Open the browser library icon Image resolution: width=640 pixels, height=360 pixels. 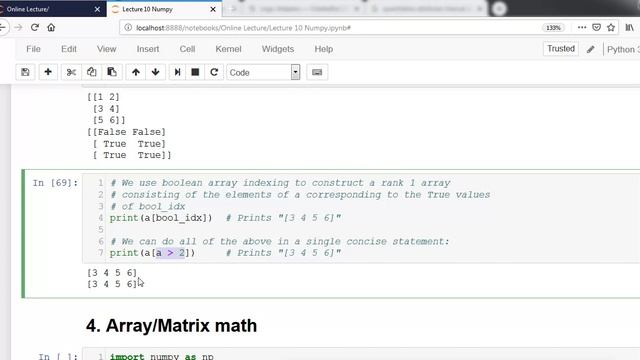point(629,28)
